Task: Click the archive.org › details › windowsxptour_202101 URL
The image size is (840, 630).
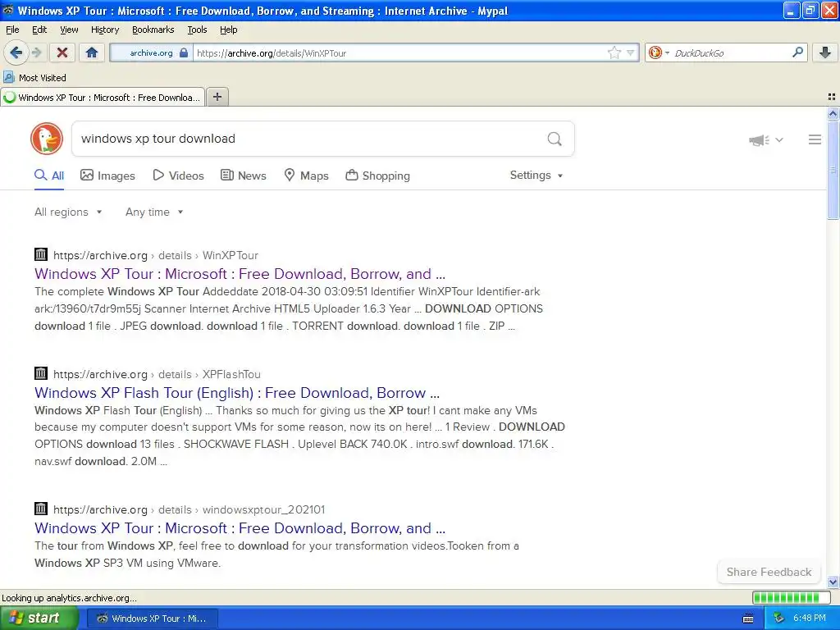Action: click(x=189, y=510)
